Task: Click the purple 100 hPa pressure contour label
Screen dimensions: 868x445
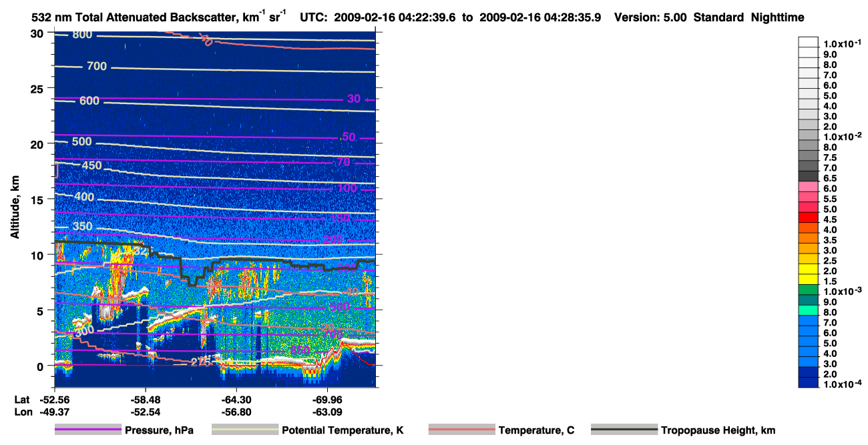Action: 347,189
